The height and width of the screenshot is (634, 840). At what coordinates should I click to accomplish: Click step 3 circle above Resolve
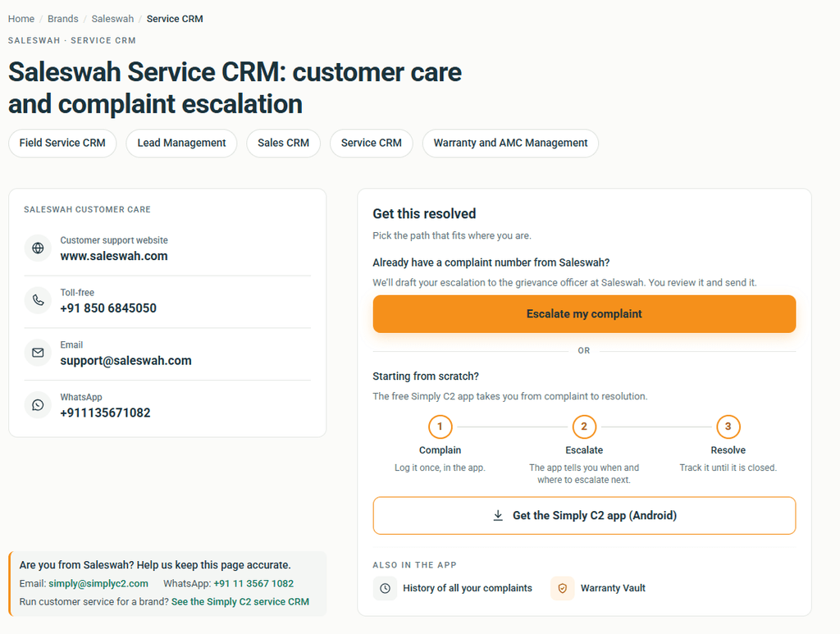coord(728,426)
